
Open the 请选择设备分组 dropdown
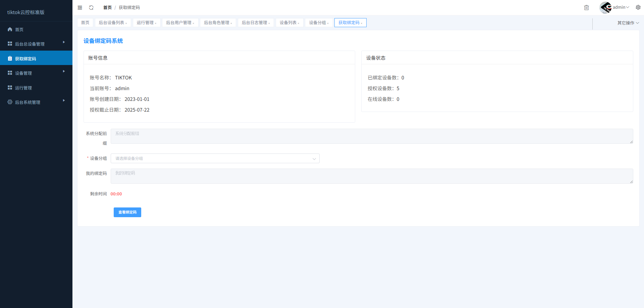pyautogui.click(x=215, y=158)
